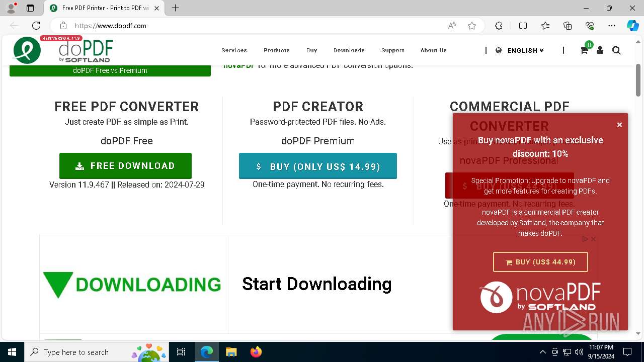
Task: Show hidden system tray icons
Action: point(542,352)
